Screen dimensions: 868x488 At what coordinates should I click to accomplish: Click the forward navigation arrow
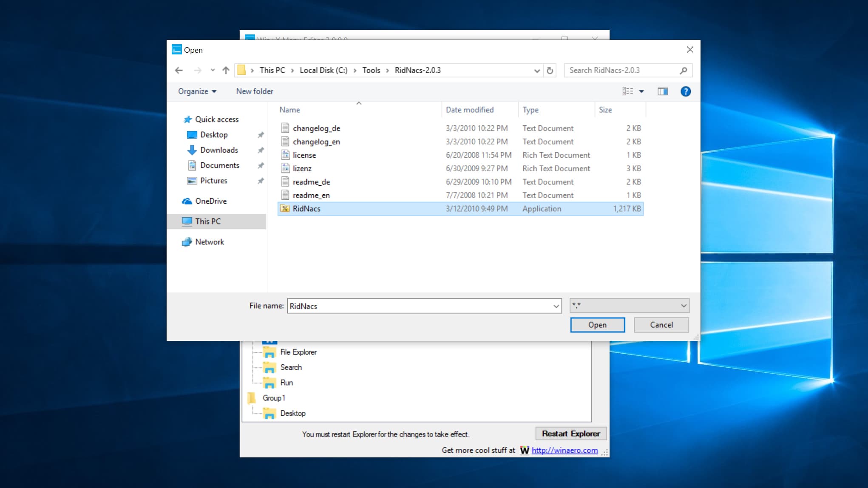pyautogui.click(x=197, y=70)
